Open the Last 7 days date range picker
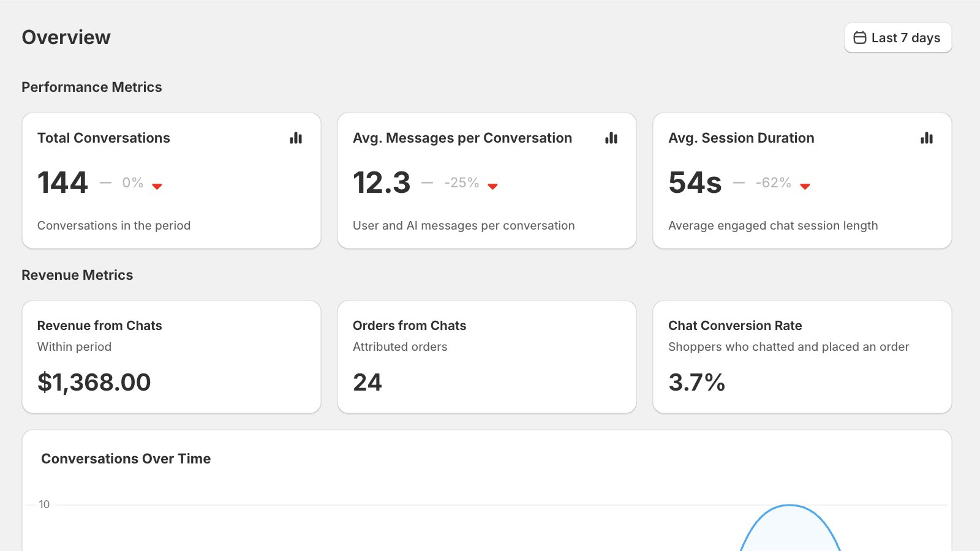The height and width of the screenshot is (551, 980). click(898, 38)
